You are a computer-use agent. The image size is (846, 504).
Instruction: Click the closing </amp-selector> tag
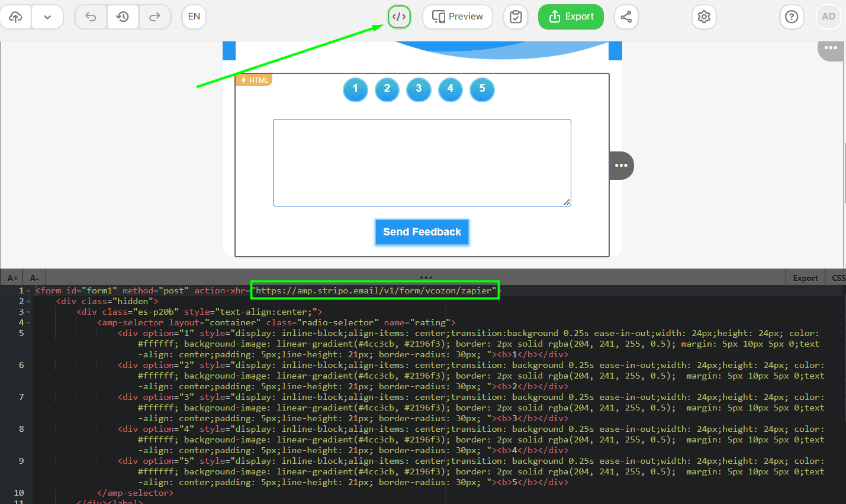coord(136,493)
